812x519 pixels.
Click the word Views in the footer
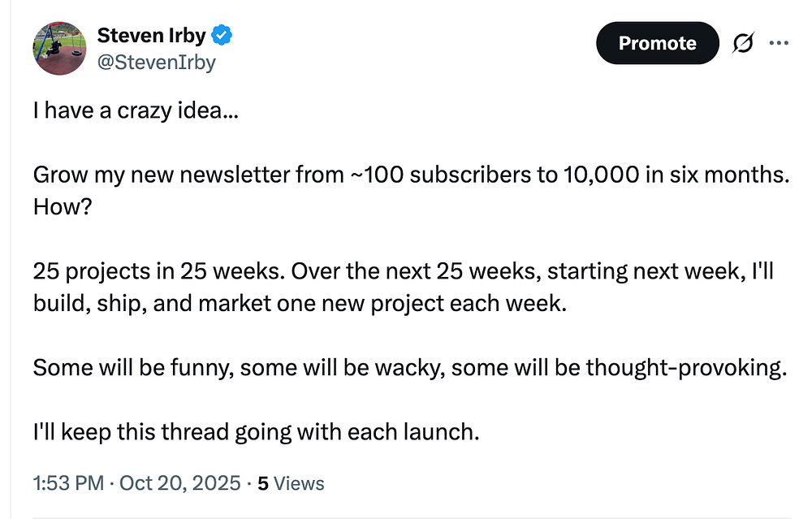pos(299,484)
